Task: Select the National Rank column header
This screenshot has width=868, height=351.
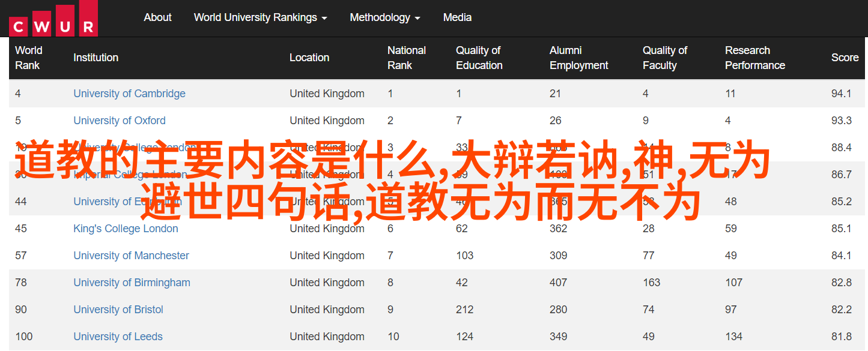Action: point(407,58)
